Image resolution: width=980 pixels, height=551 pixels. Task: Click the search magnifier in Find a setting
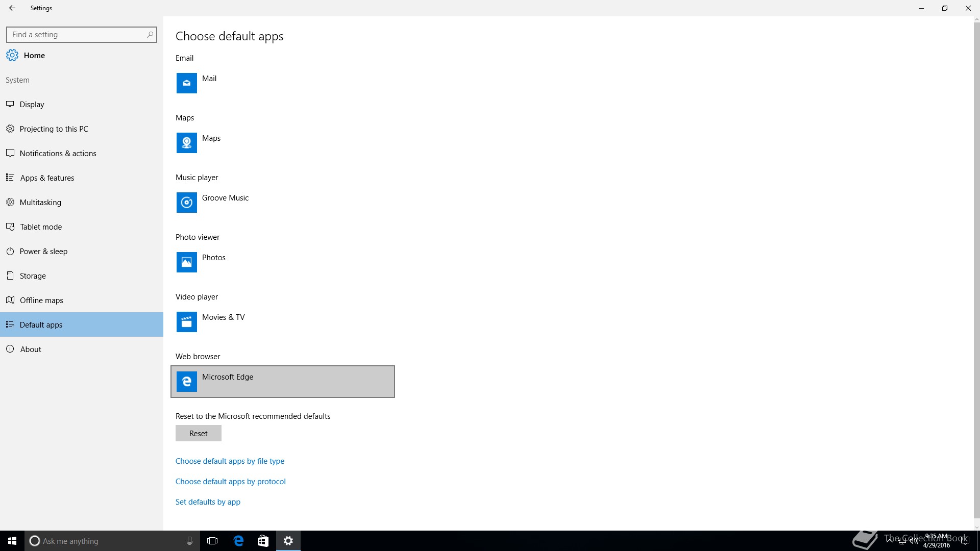150,35
